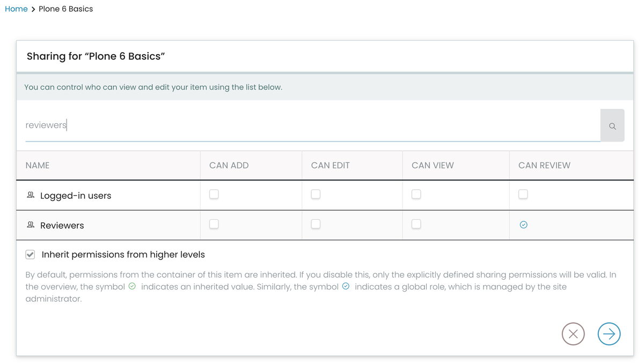Tick Can Edit for Reviewers

316,224
